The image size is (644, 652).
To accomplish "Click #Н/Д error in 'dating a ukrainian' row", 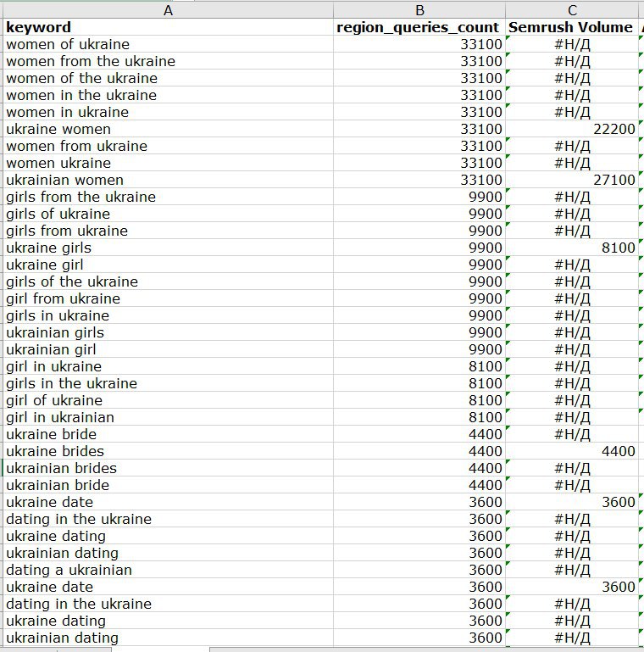I will coord(572,570).
